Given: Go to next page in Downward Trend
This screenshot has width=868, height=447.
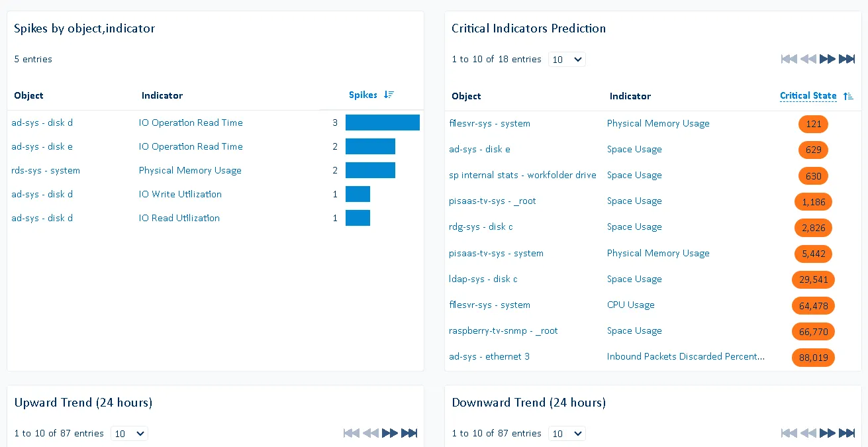Looking at the screenshot, I should coord(827,433).
